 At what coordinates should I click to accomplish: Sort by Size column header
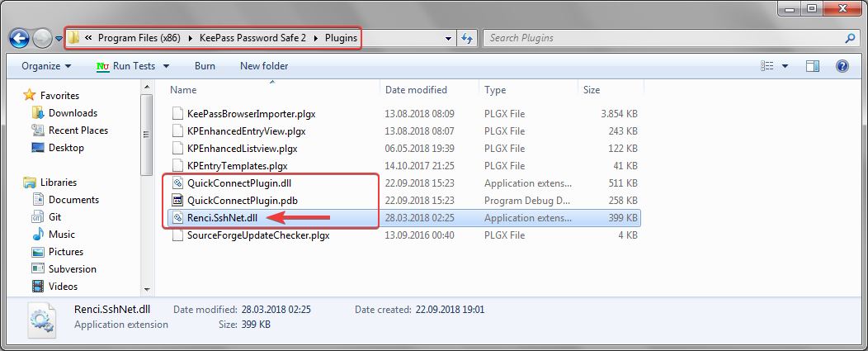592,90
